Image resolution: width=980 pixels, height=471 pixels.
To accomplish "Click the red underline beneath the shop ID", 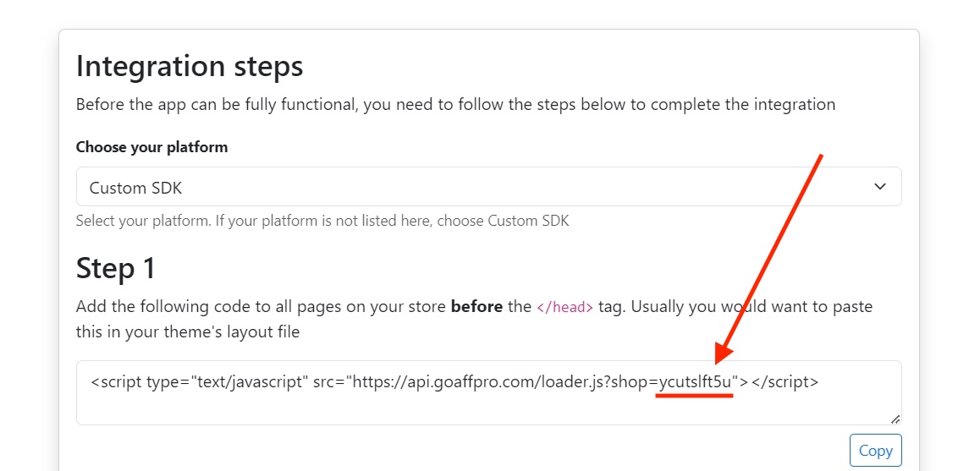I will [x=695, y=396].
